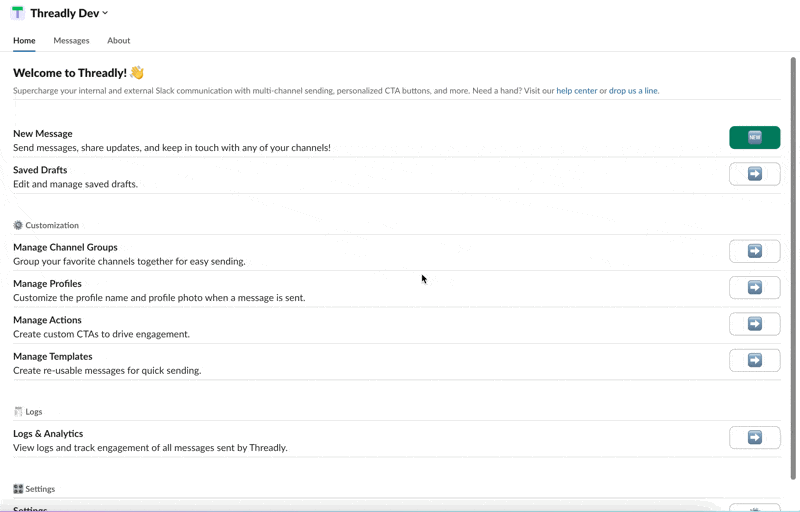Viewport: 800px width, 512px height.
Task: Click the 'Manage Profiles' title text
Action: (x=47, y=284)
